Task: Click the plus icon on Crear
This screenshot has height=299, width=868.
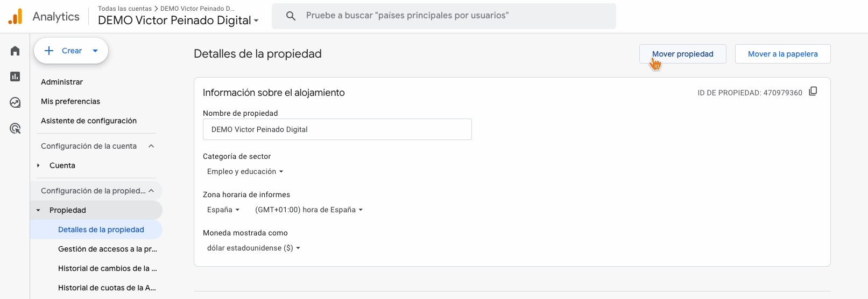Action: (x=49, y=51)
